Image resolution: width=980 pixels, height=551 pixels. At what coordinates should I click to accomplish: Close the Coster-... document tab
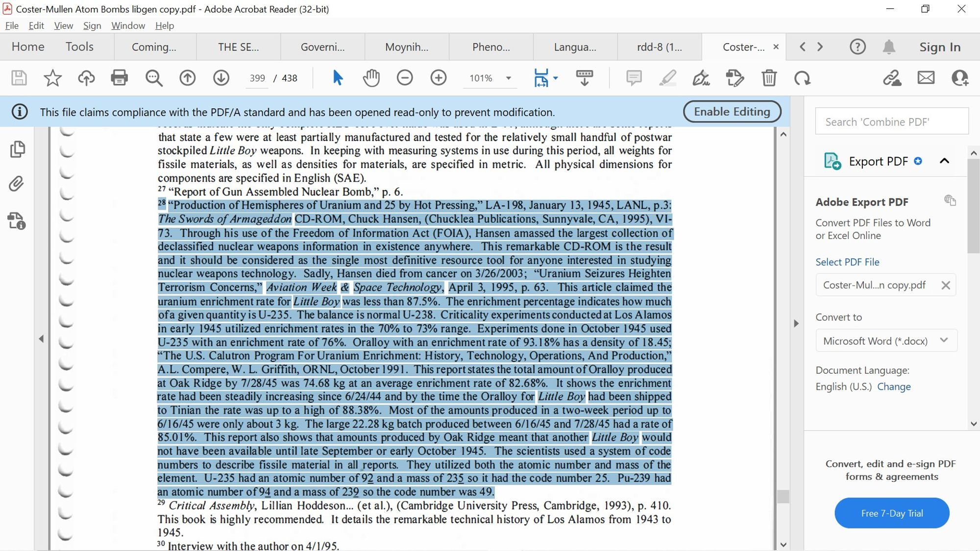[x=776, y=47]
